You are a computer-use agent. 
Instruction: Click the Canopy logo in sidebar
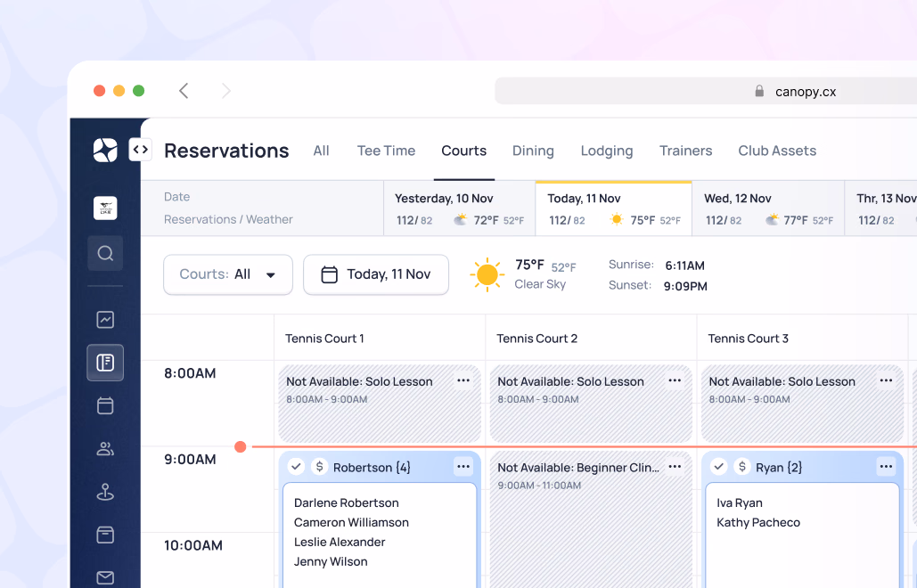pyautogui.click(x=105, y=150)
